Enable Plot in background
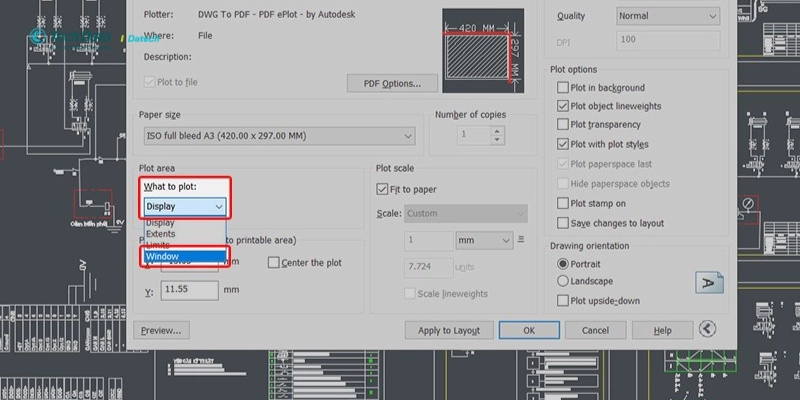 [563, 88]
